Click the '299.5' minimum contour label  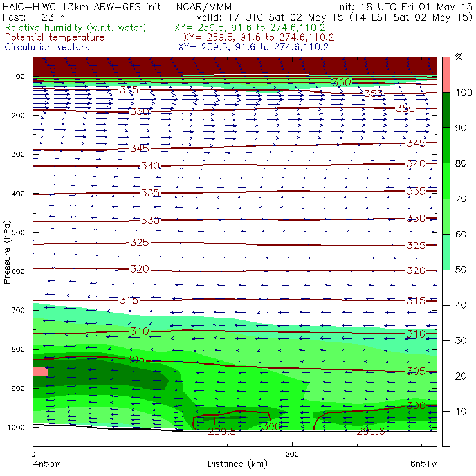coord(222,432)
